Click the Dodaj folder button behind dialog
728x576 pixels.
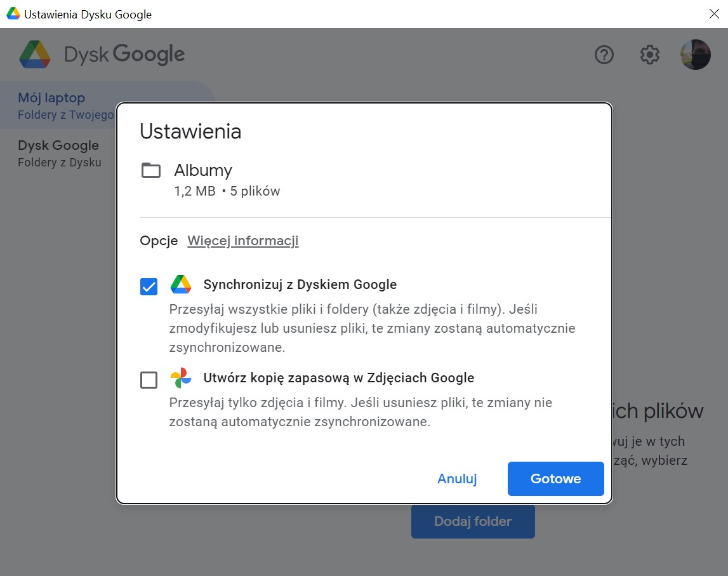(473, 521)
